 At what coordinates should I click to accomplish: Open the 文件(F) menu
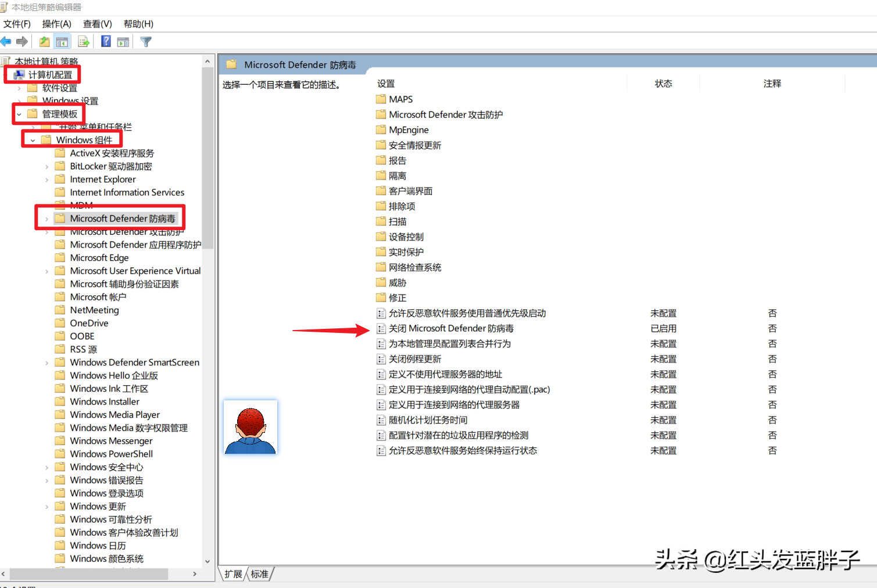pos(17,24)
